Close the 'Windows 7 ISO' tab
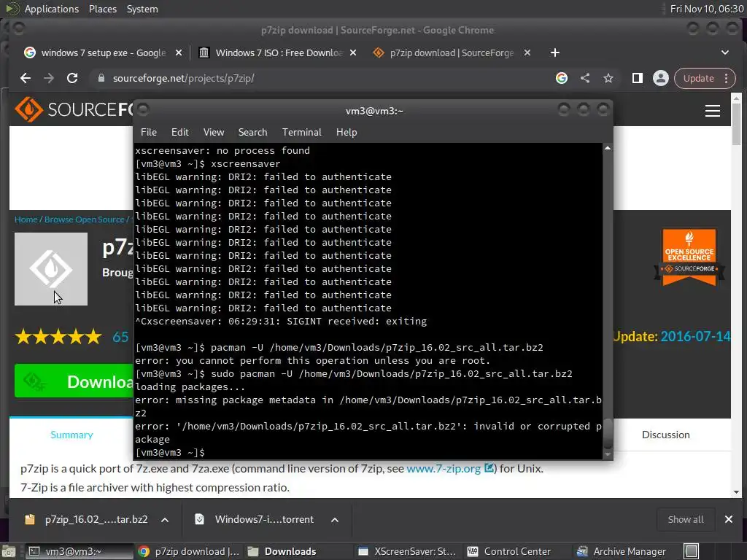This screenshot has width=747, height=560. [353, 52]
